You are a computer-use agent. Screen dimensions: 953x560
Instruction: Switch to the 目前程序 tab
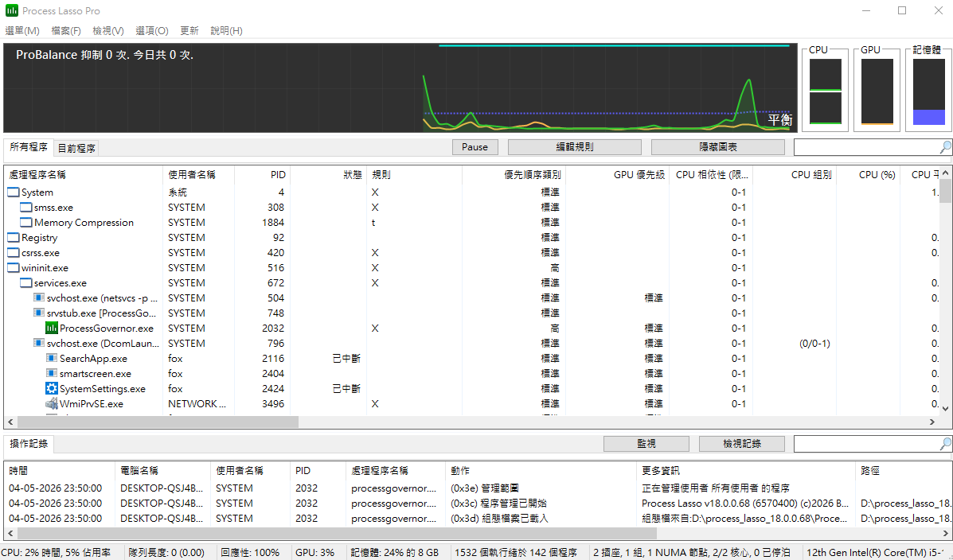coord(76,148)
